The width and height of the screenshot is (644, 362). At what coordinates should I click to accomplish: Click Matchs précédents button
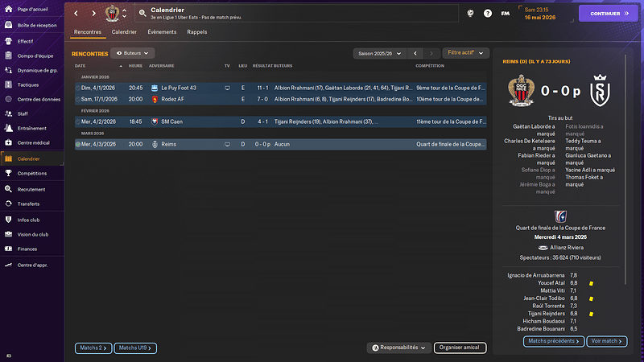coord(554,341)
